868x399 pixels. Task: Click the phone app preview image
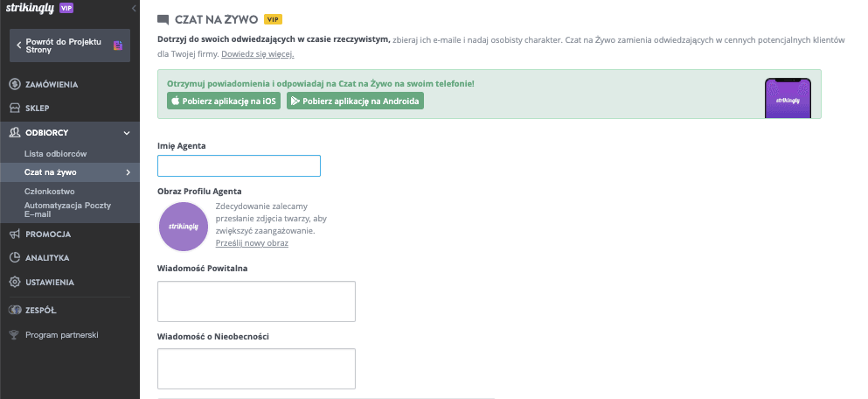click(x=788, y=98)
